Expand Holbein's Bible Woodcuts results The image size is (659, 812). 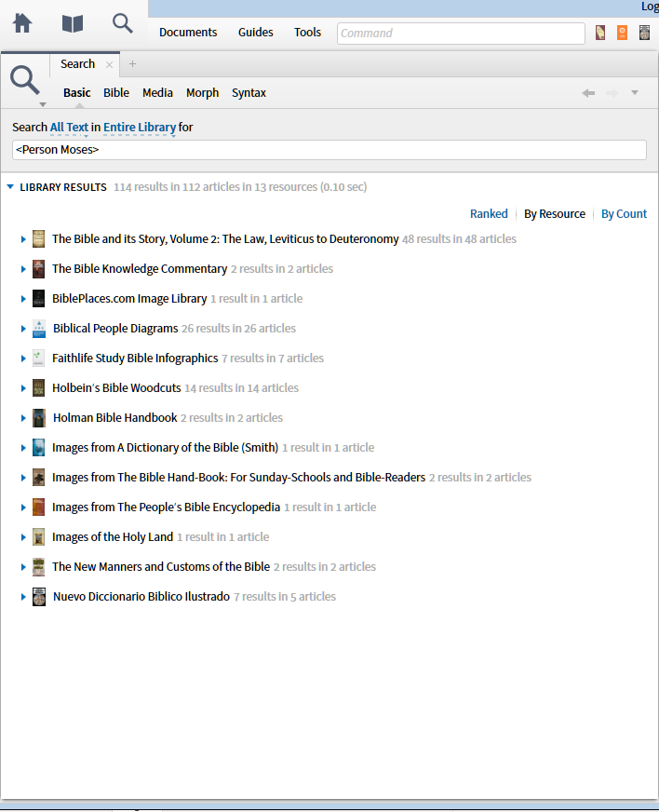[x=23, y=388]
